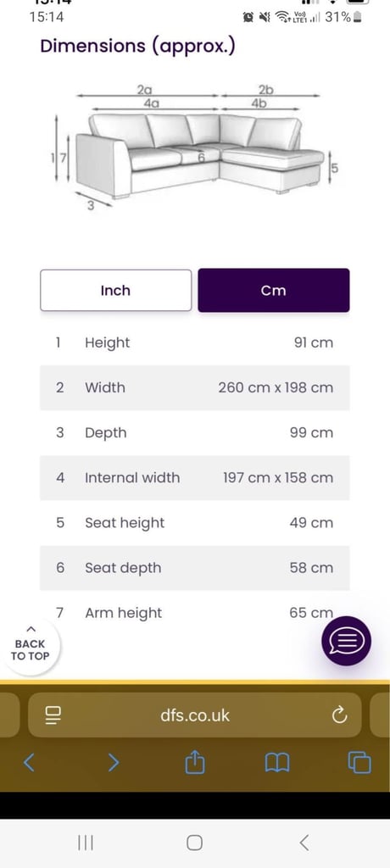This screenshot has width=390, height=868.
Task: Open Android recent apps button
Action: coord(86,843)
